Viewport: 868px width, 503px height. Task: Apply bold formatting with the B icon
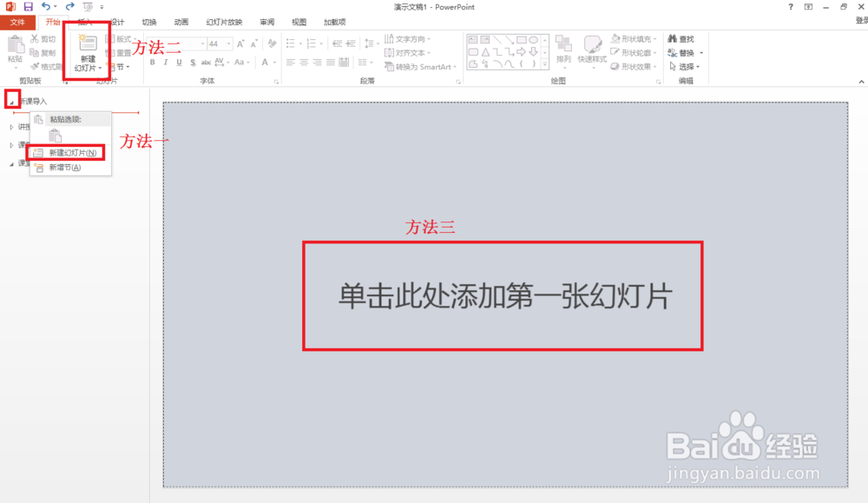tap(154, 62)
